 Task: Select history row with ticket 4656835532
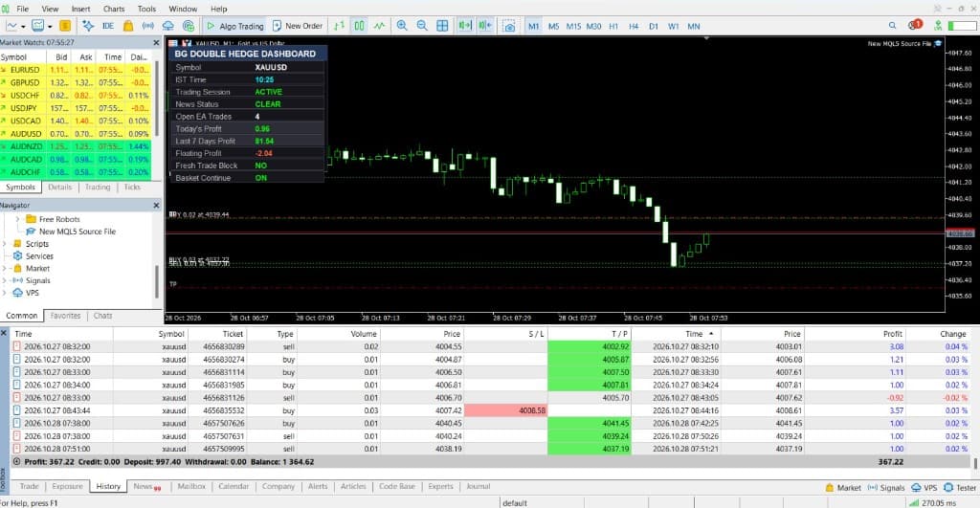(x=489, y=410)
